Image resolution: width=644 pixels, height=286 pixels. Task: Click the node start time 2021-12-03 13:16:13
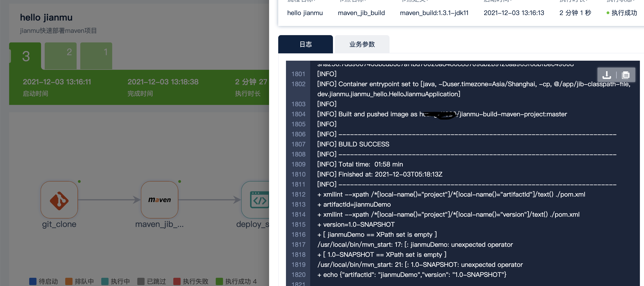point(514,13)
